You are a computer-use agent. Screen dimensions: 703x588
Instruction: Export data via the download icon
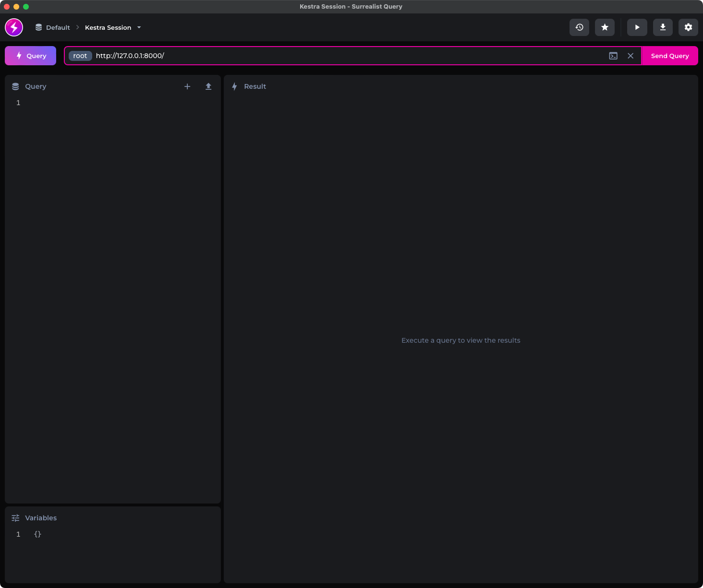(663, 27)
